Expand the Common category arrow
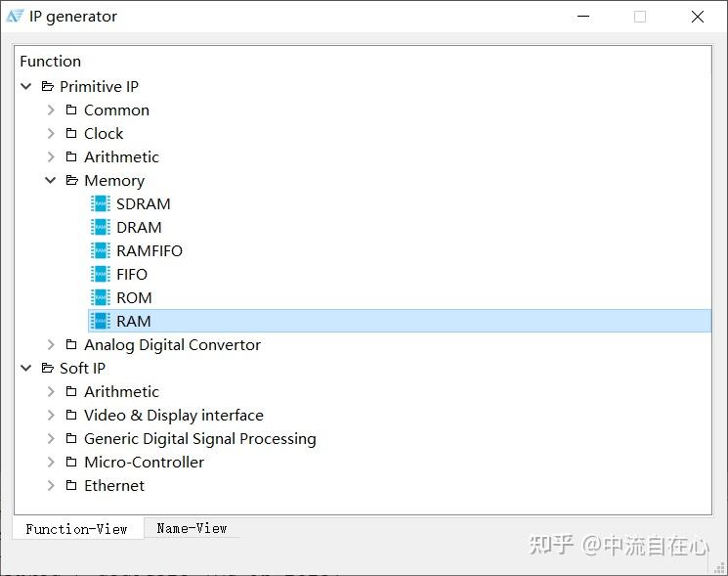 (51, 110)
